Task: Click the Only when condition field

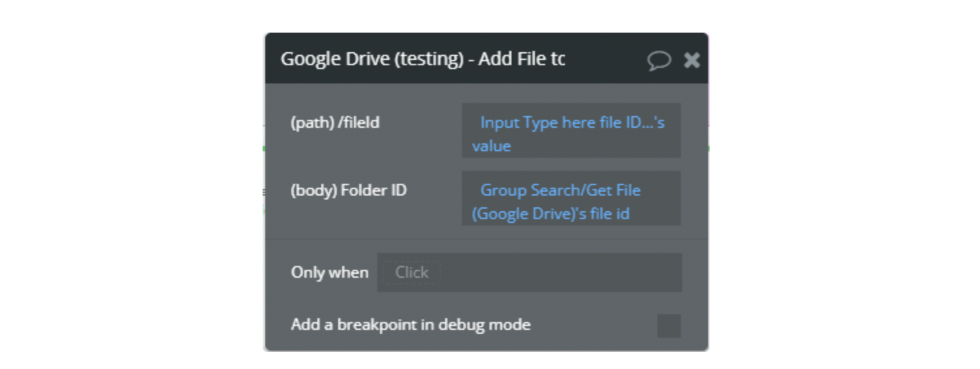Action: (529, 273)
